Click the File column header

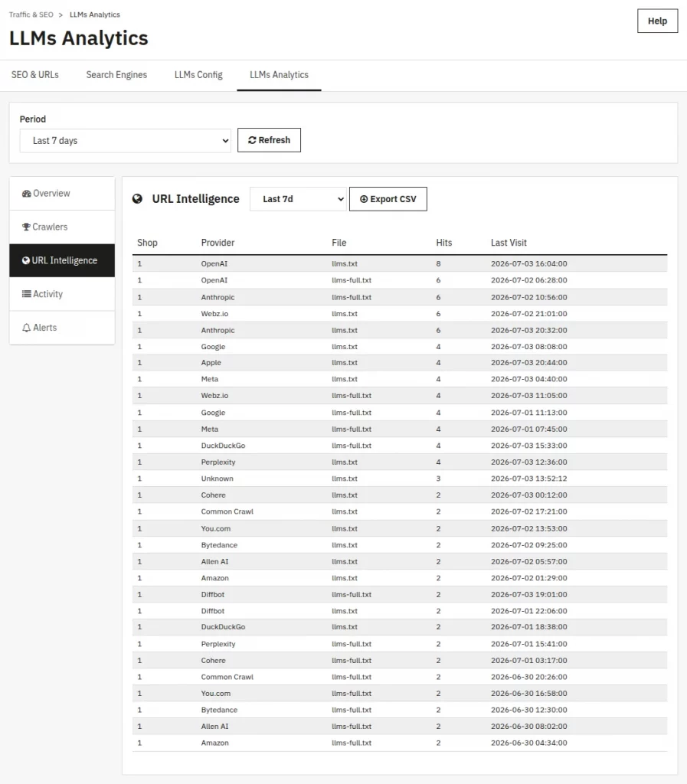click(x=339, y=243)
